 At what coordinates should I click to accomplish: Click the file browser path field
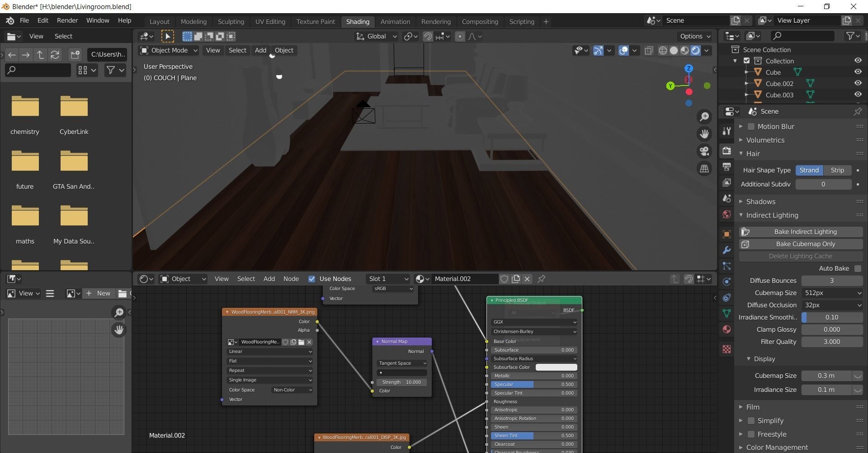(x=107, y=55)
